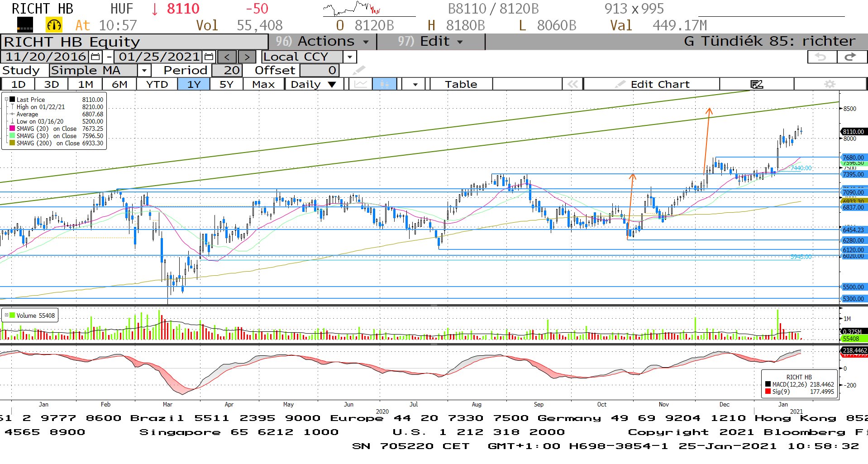
Task: Click the 7090.00 horizontal line label
Action: tap(854, 192)
